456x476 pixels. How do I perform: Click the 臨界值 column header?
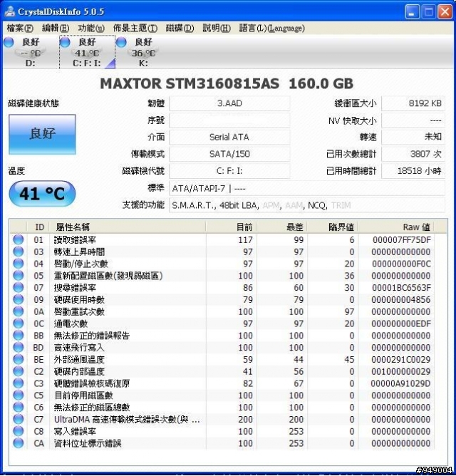(333, 227)
